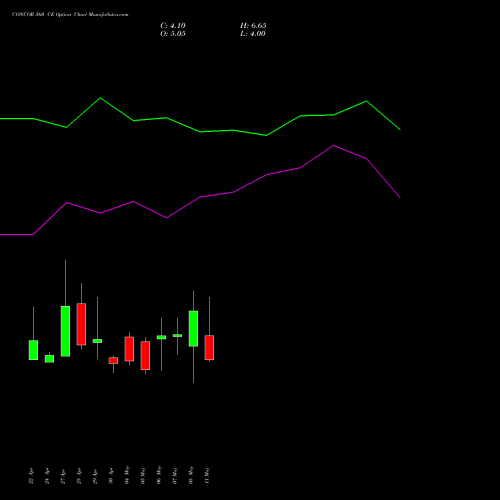This screenshot has height=500, width=500.
Task: Click the 28 Apr date label
Action: click(x=79, y=476)
